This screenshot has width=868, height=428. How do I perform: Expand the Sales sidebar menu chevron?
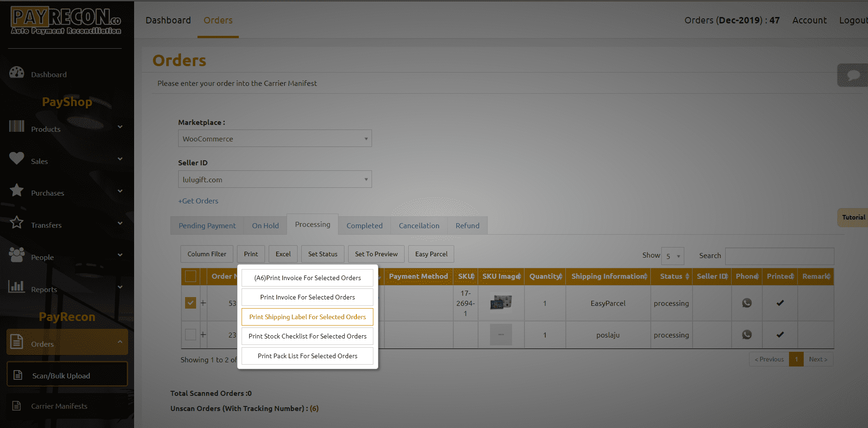click(120, 159)
